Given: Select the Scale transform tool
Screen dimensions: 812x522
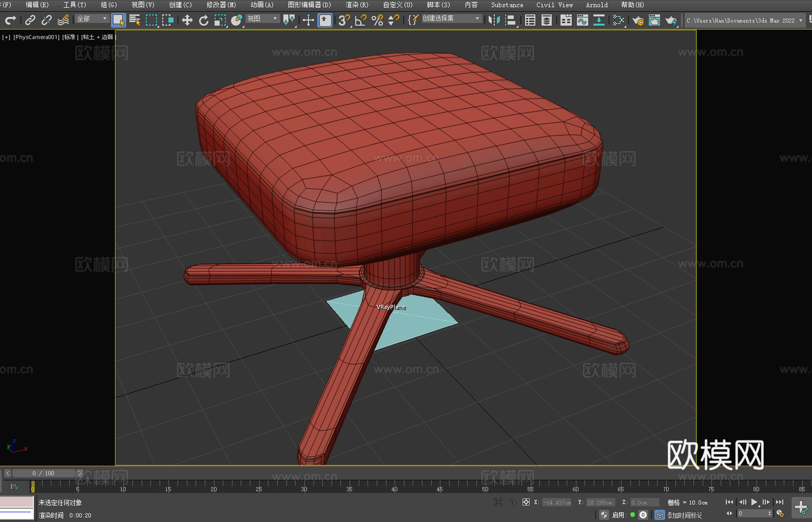Looking at the screenshot, I should pos(220,20).
